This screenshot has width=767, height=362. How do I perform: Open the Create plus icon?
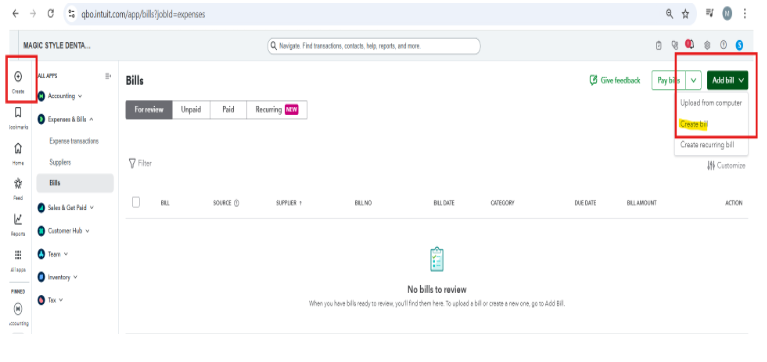[x=18, y=76]
